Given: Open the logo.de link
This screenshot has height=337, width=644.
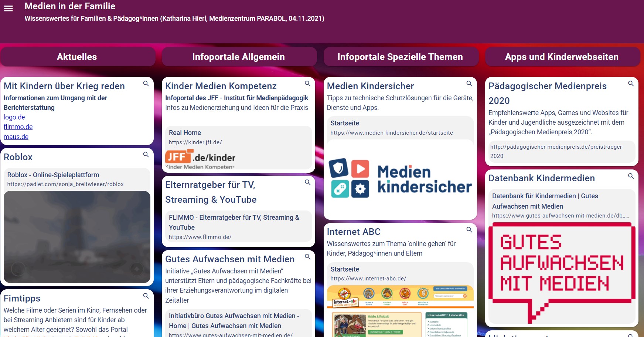Looking at the screenshot, I should (14, 117).
